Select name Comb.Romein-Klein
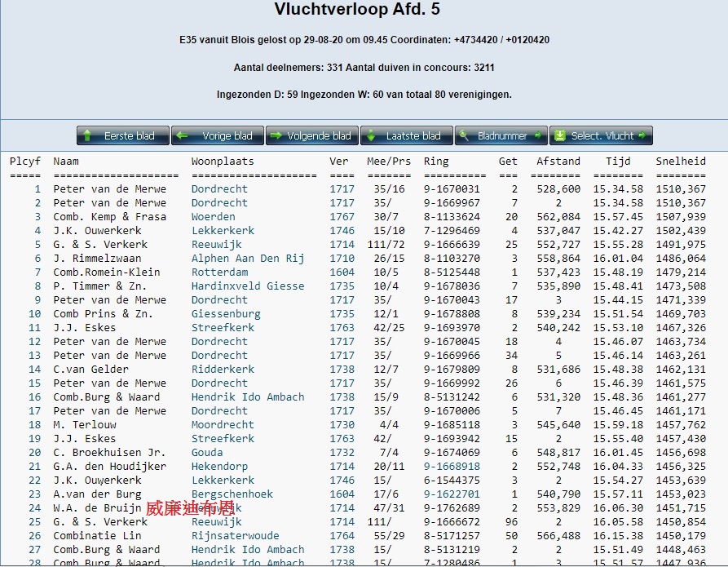Viewport: 728px width, 567px height. point(106,272)
